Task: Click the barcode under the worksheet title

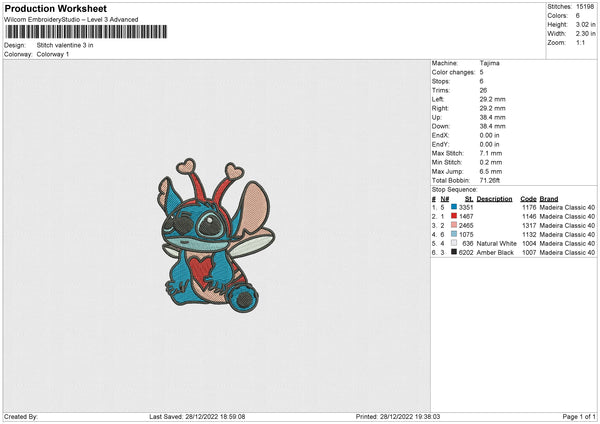Action: point(86,32)
